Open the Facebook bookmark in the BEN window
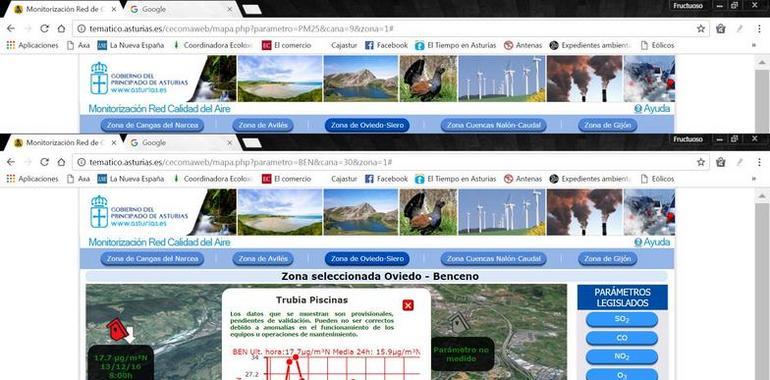 tap(386, 179)
